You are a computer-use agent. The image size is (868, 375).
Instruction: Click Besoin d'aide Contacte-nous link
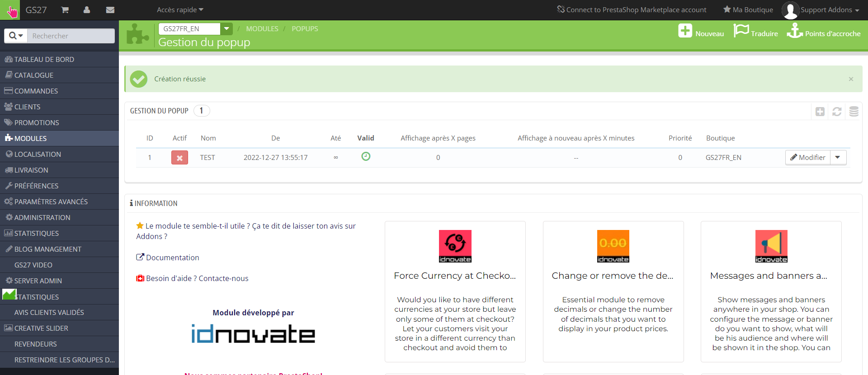coord(192,278)
